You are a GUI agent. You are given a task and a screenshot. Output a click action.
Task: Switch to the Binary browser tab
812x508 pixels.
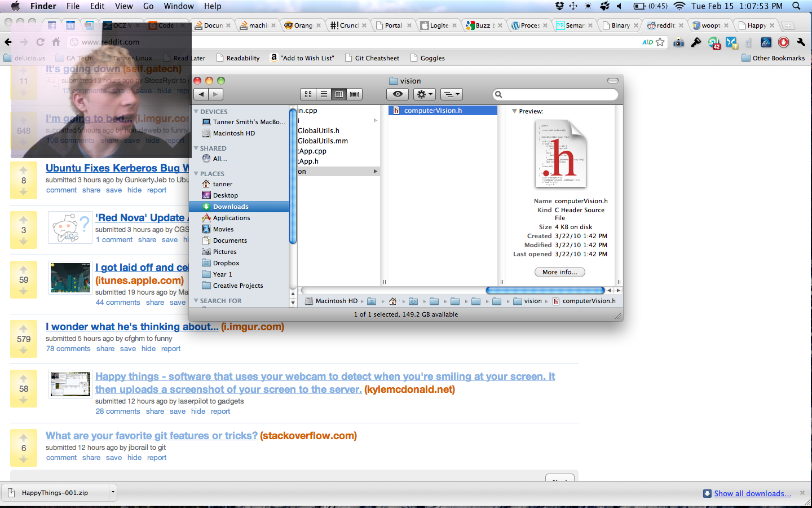(620, 25)
